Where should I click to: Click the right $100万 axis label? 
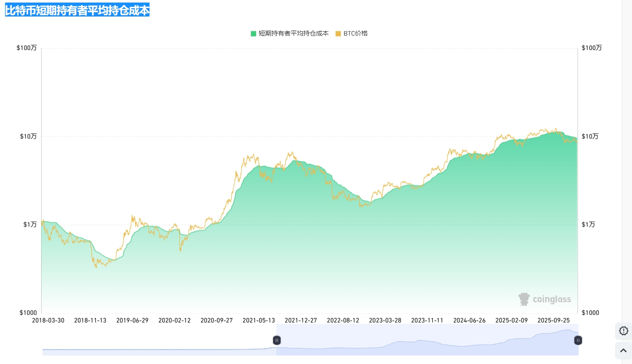[591, 48]
